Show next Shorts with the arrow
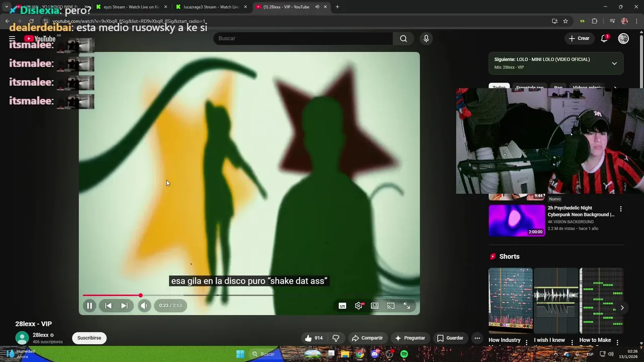The height and width of the screenshot is (362, 644). (622, 308)
